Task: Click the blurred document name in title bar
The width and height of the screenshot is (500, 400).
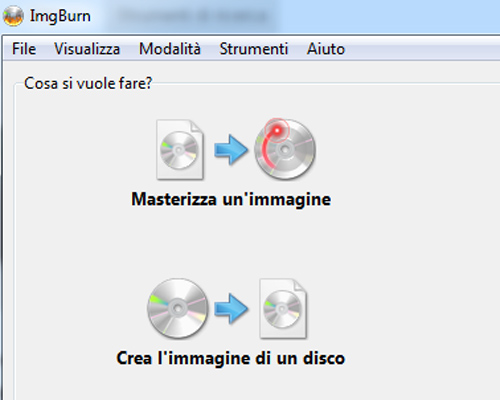Action: pos(193,16)
